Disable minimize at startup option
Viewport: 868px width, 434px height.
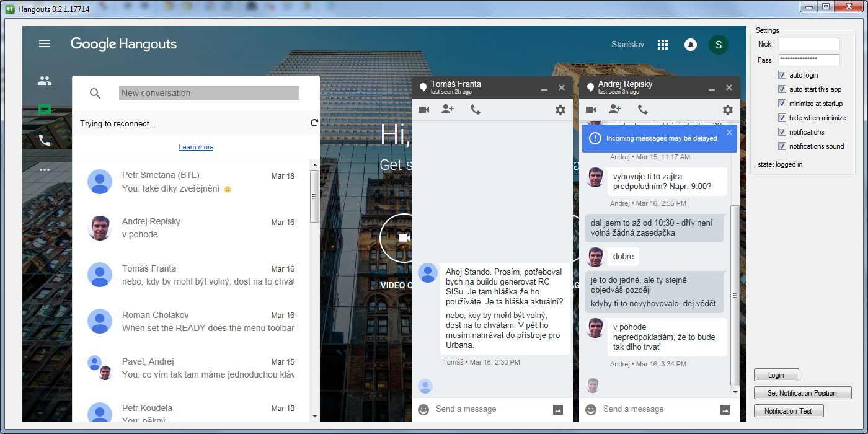point(782,104)
